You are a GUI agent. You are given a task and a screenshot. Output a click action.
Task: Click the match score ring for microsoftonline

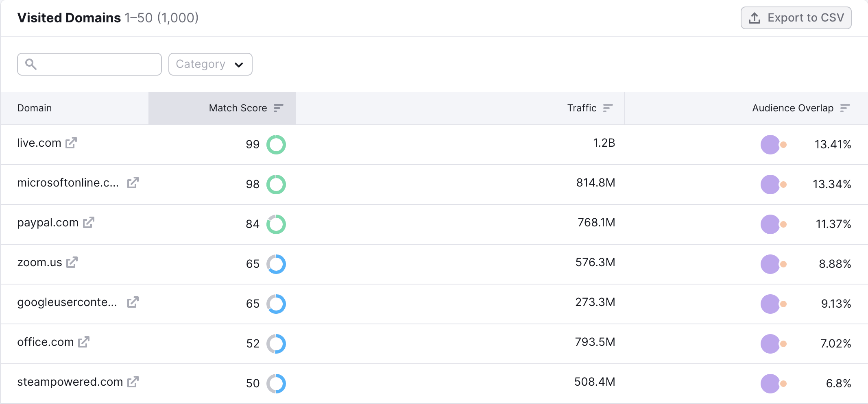point(276,185)
